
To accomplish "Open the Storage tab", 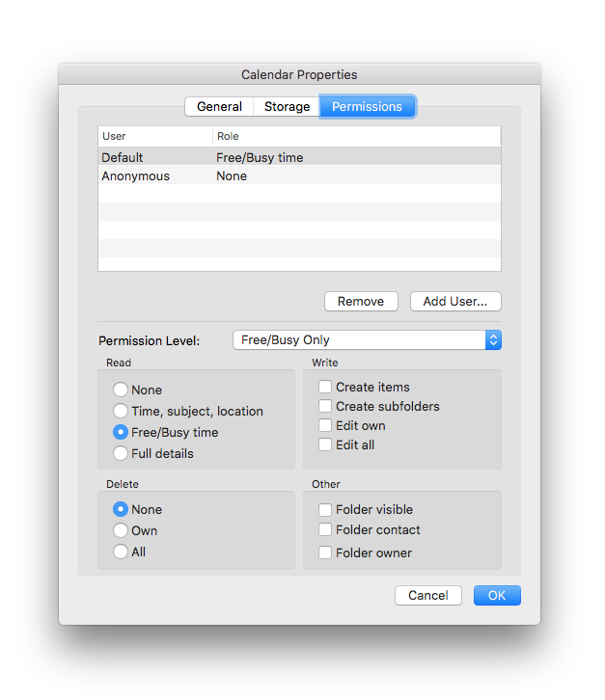I will click(287, 107).
